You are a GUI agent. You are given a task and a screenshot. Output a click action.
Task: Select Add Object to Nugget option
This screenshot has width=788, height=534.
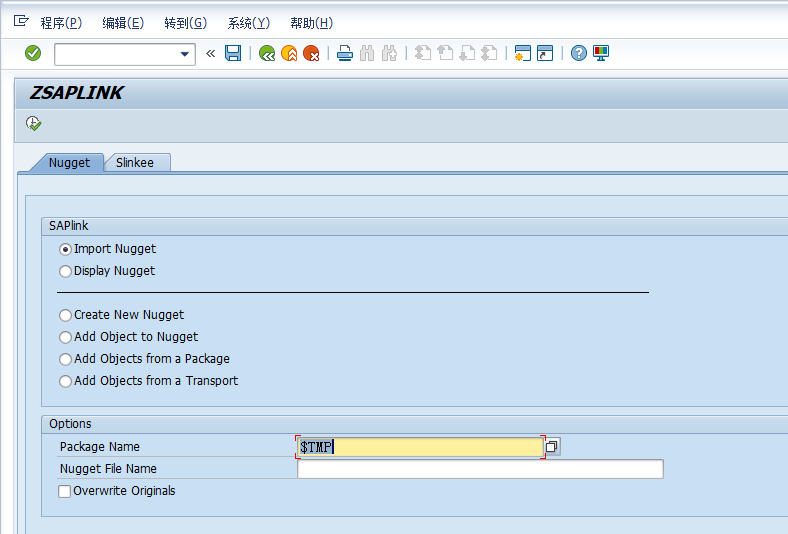click(x=65, y=338)
